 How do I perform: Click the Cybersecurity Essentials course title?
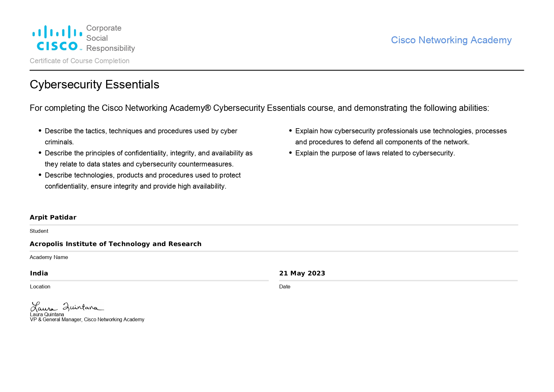tap(94, 85)
